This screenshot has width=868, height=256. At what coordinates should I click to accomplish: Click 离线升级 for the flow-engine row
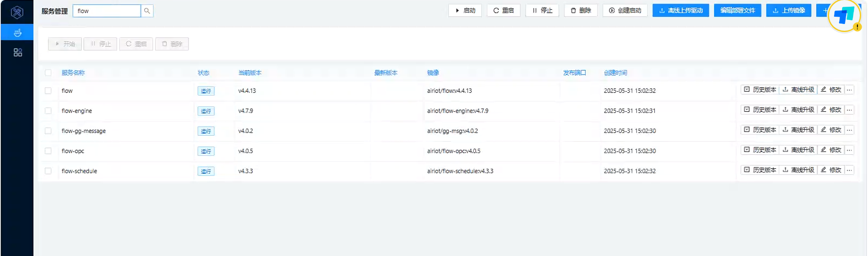click(798, 110)
